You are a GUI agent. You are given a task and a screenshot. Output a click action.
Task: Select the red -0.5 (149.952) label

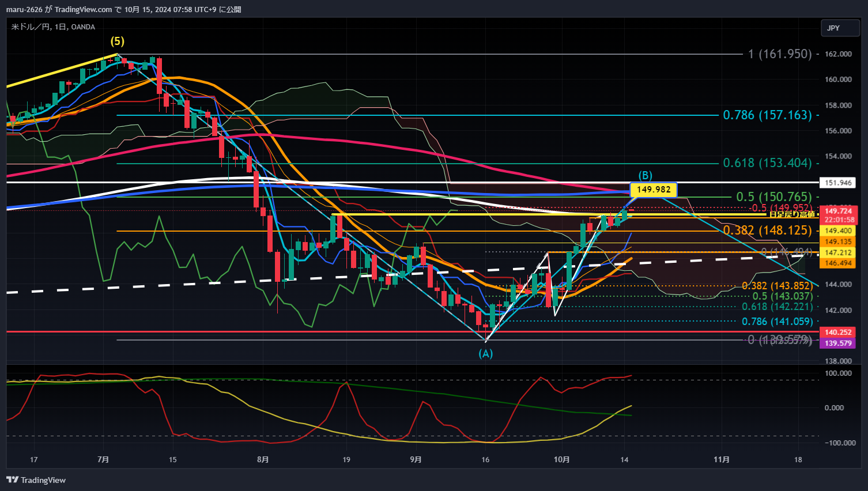(781, 208)
